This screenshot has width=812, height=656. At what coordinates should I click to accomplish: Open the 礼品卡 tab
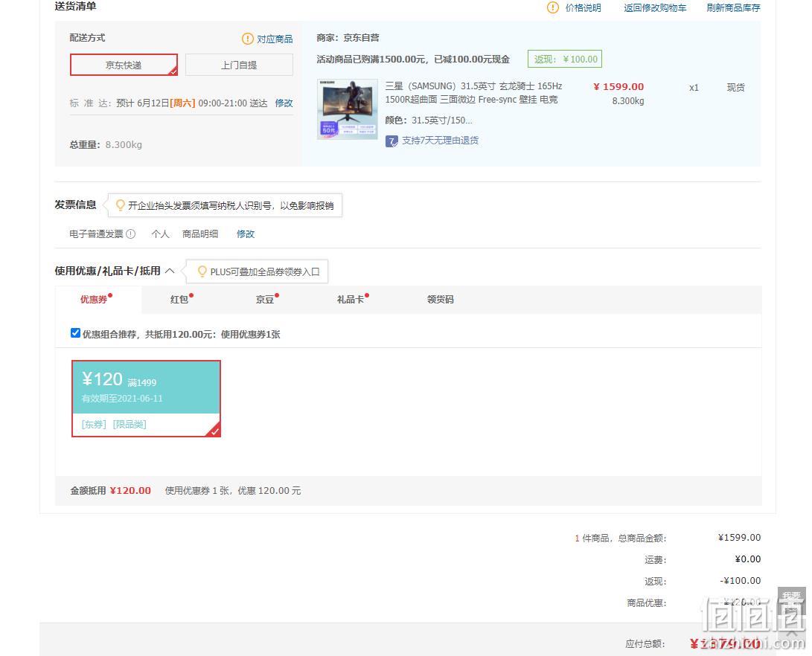tap(352, 299)
